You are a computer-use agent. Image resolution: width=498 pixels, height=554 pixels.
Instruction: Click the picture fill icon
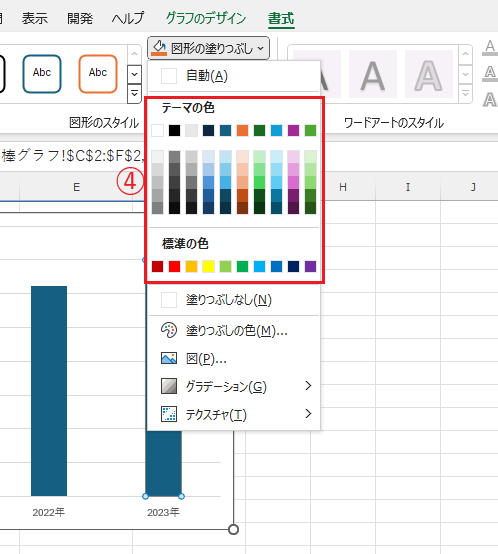click(x=169, y=358)
